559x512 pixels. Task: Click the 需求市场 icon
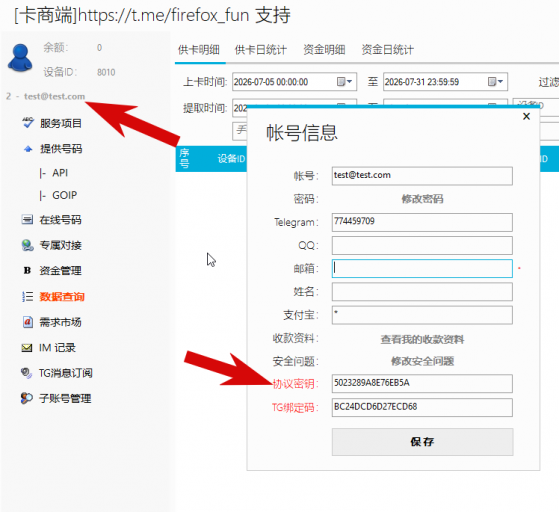27,322
